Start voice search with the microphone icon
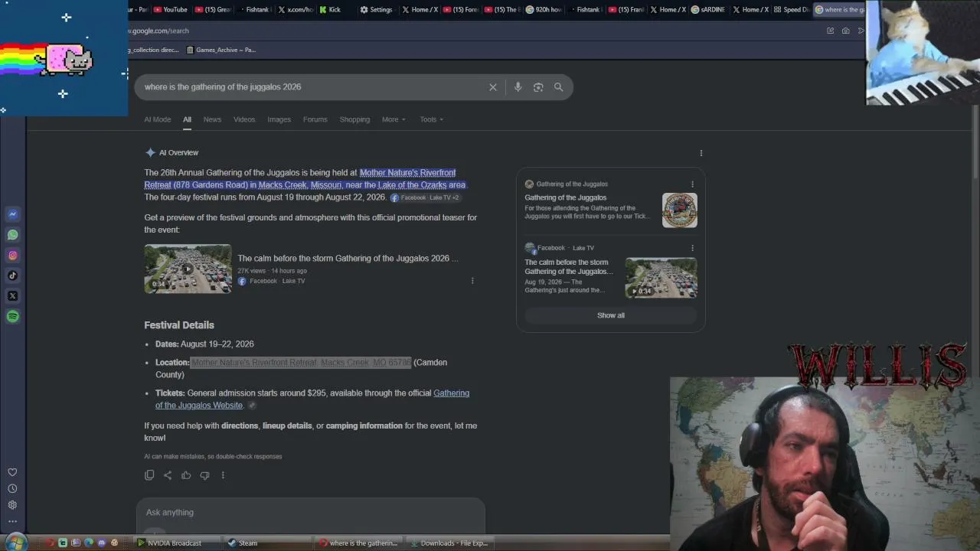 point(518,87)
